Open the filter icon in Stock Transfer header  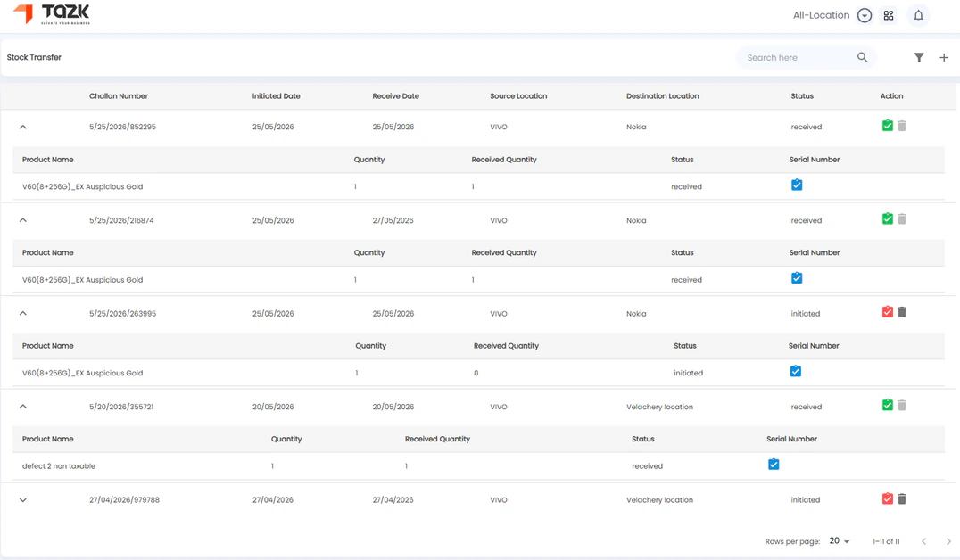[x=918, y=58]
